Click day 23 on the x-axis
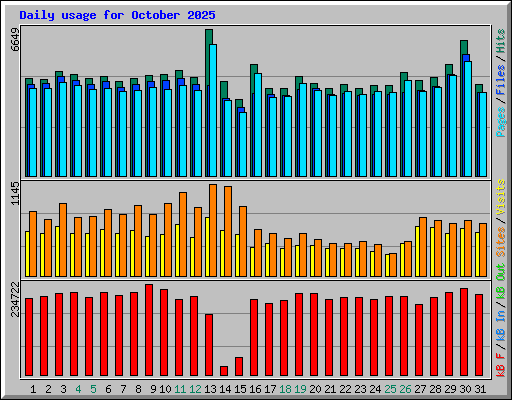The image size is (512, 400). coord(360,389)
